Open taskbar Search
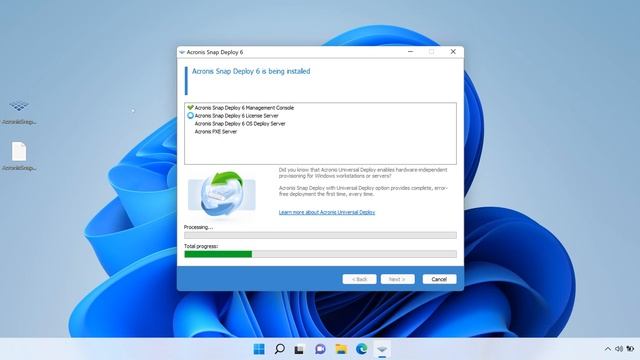Viewport: 640px width, 360px height. pyautogui.click(x=280, y=349)
